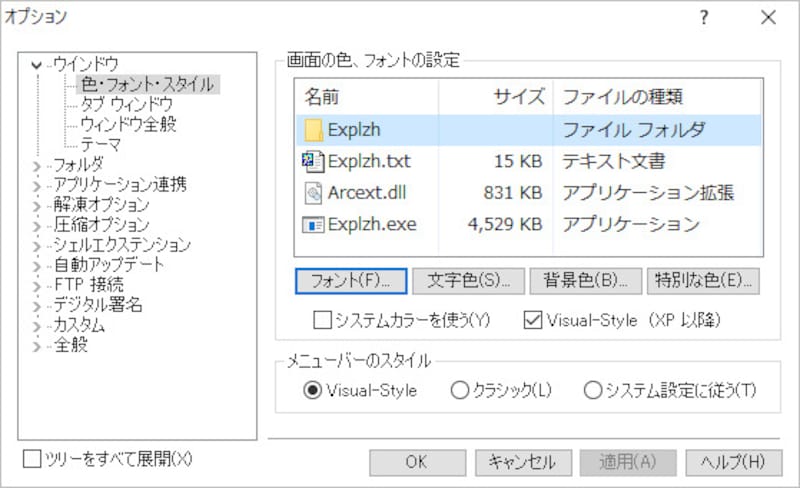Screen dimensions: 800x488
Task: Open the ウィンドウ全般 settings page
Action: click(128, 124)
